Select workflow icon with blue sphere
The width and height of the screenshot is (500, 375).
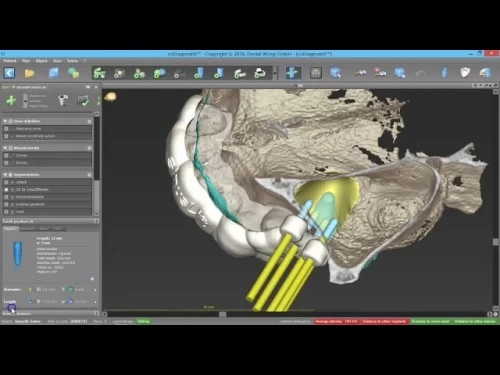(x=159, y=73)
